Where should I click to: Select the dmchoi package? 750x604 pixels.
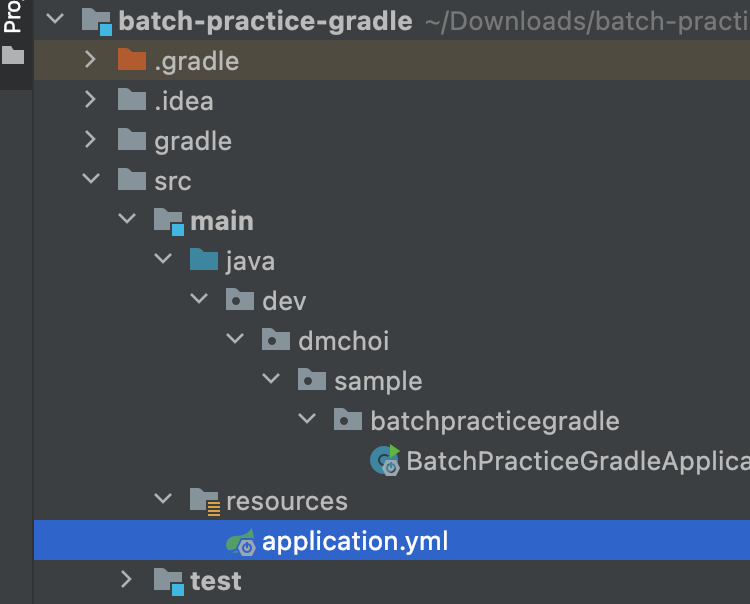(x=343, y=341)
